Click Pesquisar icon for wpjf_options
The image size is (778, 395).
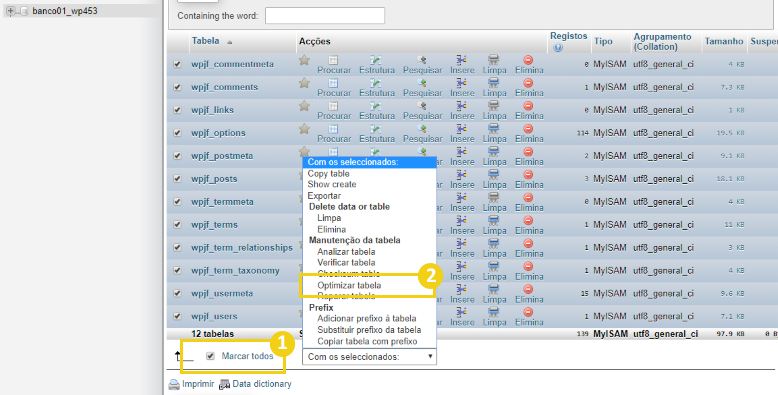pos(422,129)
